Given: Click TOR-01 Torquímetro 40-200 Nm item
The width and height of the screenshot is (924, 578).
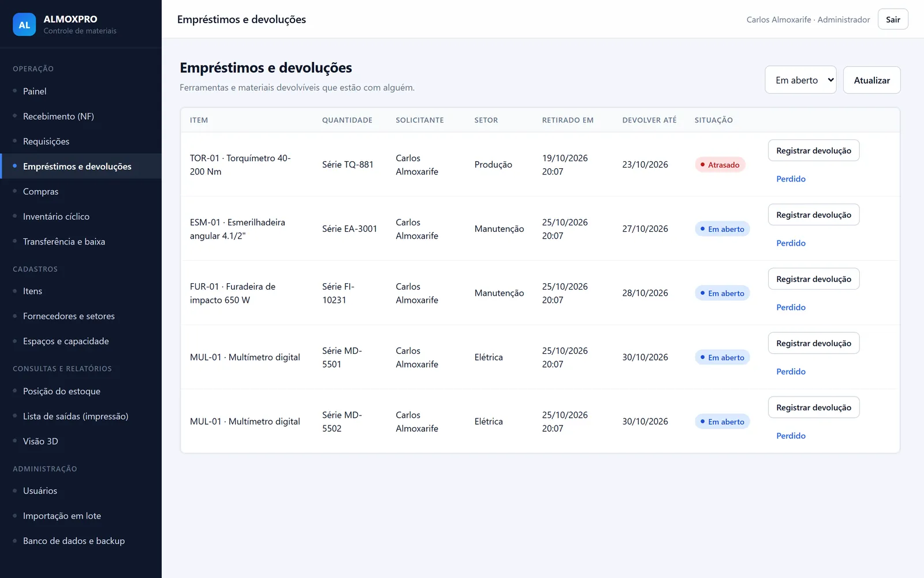Looking at the screenshot, I should 240,165.
